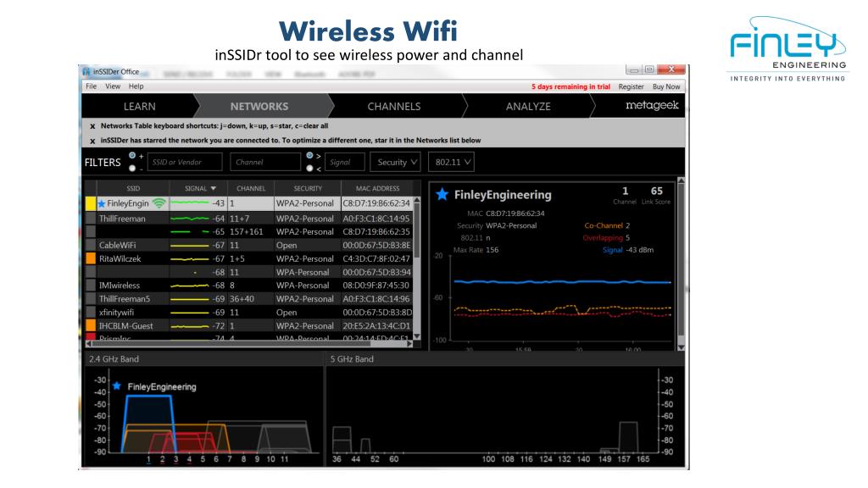This screenshot has width=868, height=488.
Task: Sort by the CHANNEL column header
Action: tap(251, 189)
